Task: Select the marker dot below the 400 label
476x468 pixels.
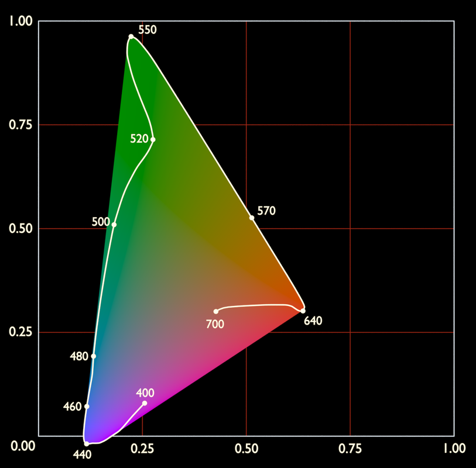Action: tap(145, 403)
